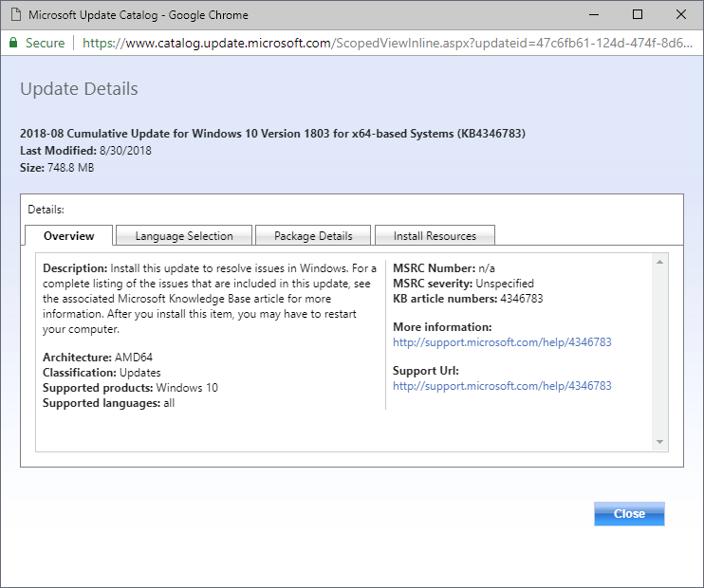Click the scroll down arrow in Overview pane
The image size is (704, 588).
pyautogui.click(x=659, y=442)
